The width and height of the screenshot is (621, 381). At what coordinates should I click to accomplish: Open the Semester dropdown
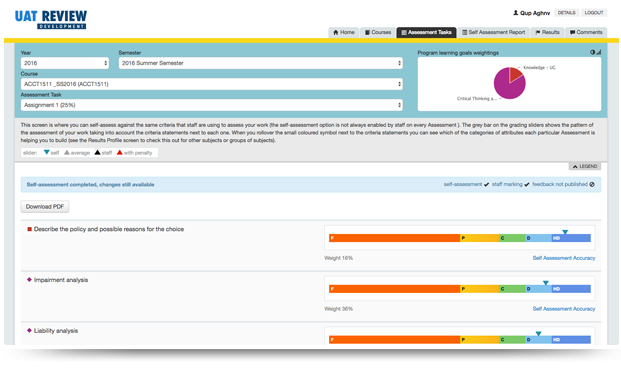point(261,63)
